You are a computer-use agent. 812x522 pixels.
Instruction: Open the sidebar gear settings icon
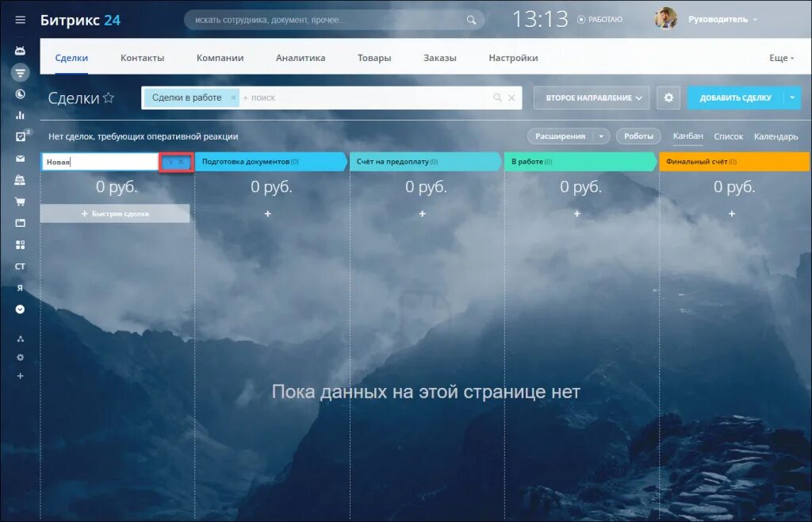[20, 357]
